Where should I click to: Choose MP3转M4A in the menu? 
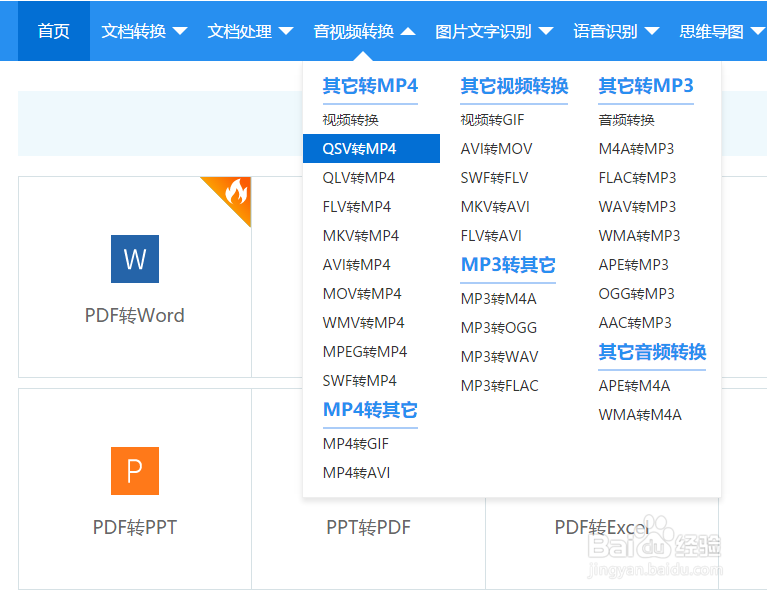pyautogui.click(x=498, y=298)
